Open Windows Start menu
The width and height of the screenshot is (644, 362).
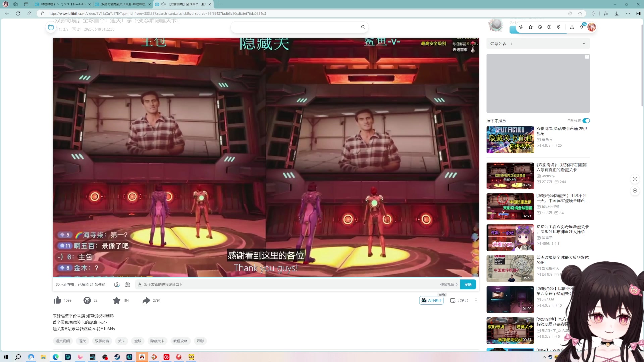[6, 357]
